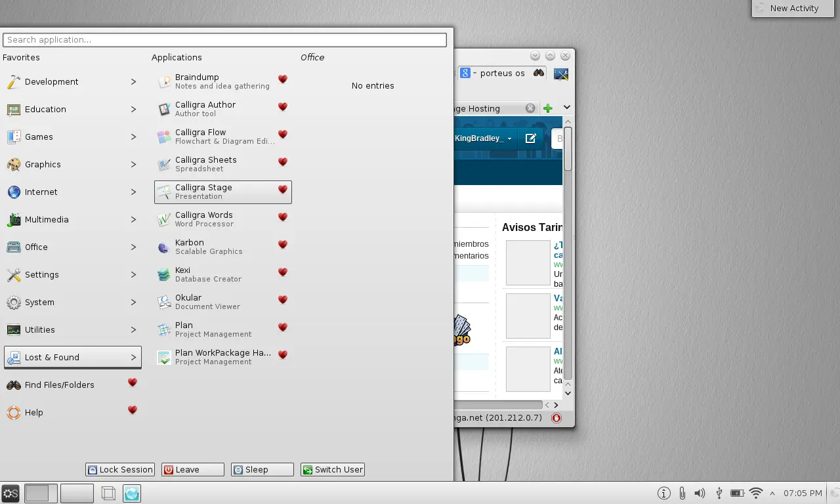Close the browser tab ending in "Hosting"
Viewport: 840px width, 504px height.
[x=530, y=108]
